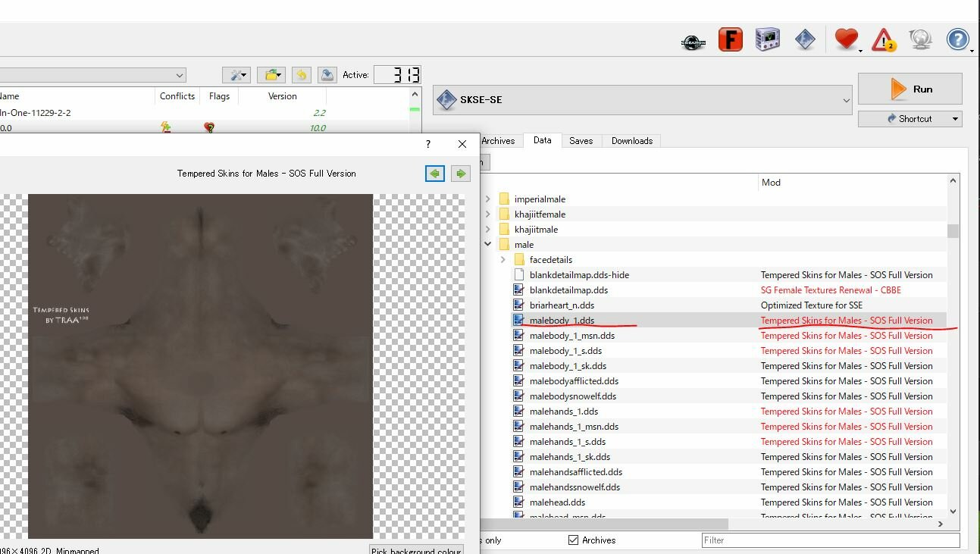
Task: Click the yellow arrow restore backup icon
Action: click(x=302, y=74)
